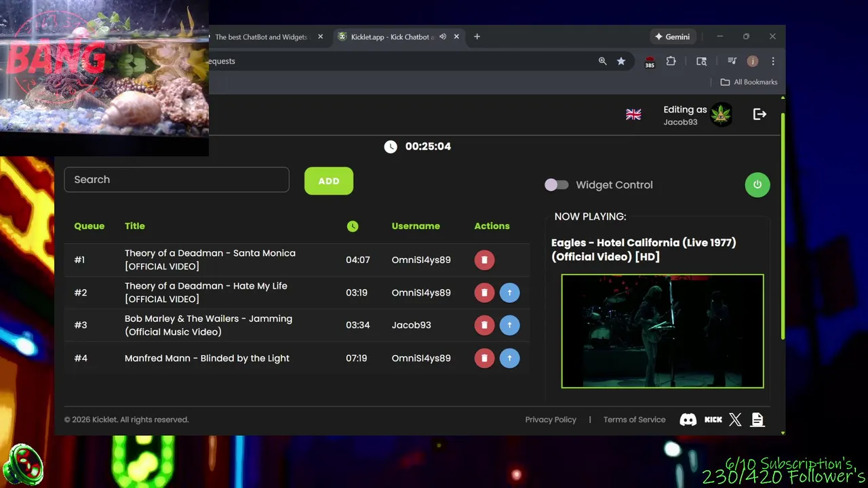Image resolution: width=868 pixels, height=488 pixels.
Task: Close The best ChatBot and Widgets tab
Action: tap(321, 37)
